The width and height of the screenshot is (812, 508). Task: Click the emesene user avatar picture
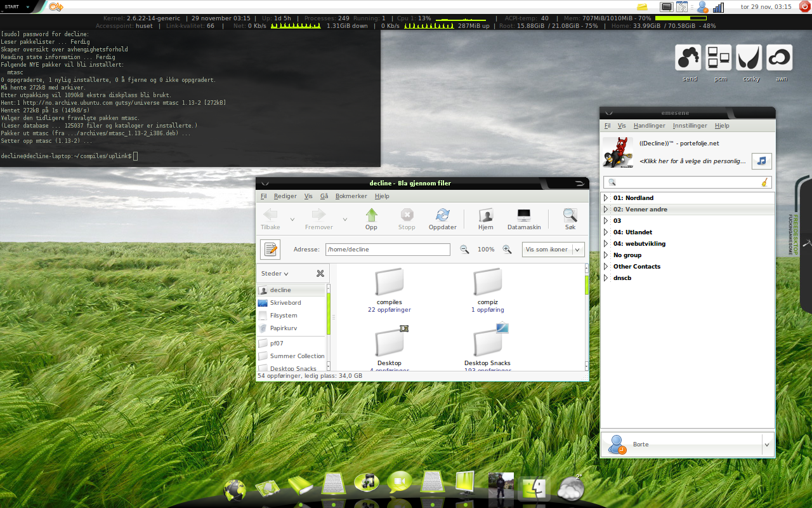click(618, 153)
